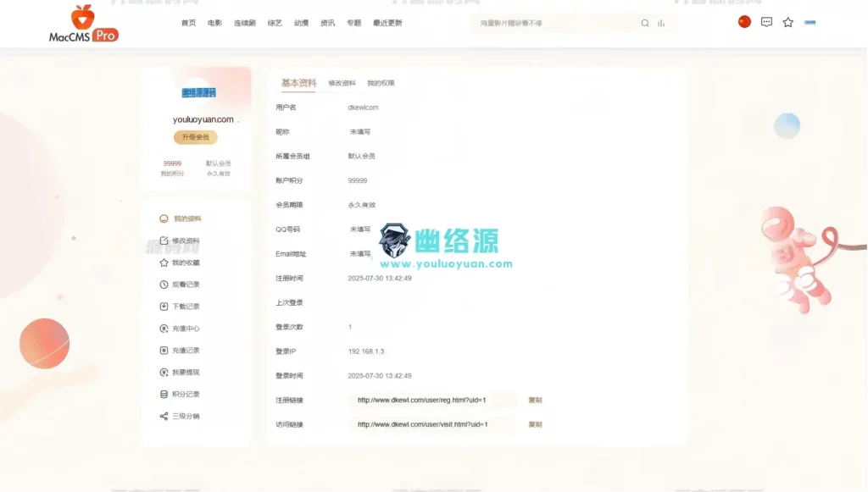Open the ranking bar-chart icon

[x=661, y=23]
